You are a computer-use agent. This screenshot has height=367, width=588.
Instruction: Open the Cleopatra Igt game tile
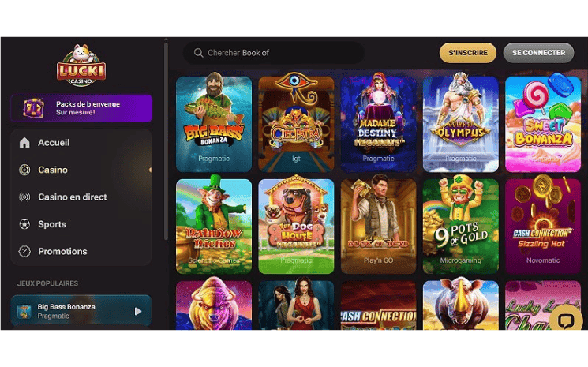tap(296, 124)
